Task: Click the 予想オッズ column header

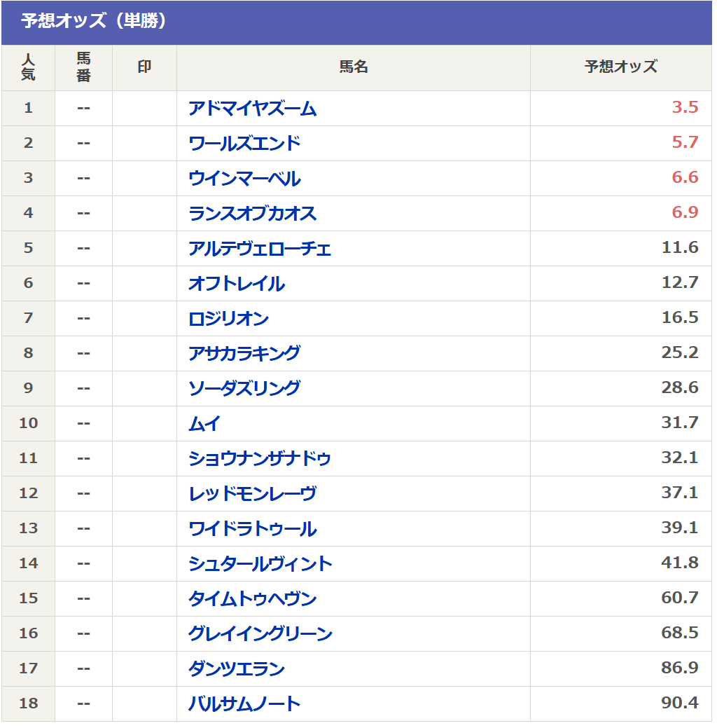Action: point(621,67)
